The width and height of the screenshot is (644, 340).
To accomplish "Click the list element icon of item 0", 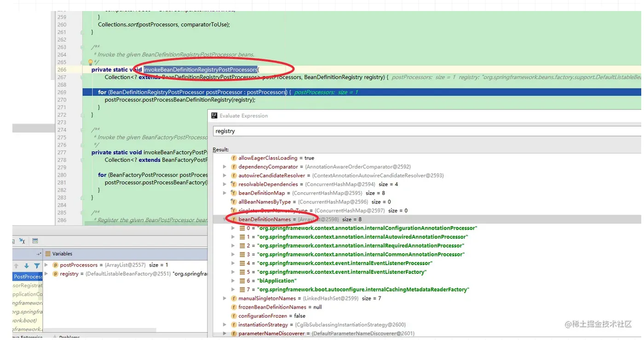I will click(242, 228).
